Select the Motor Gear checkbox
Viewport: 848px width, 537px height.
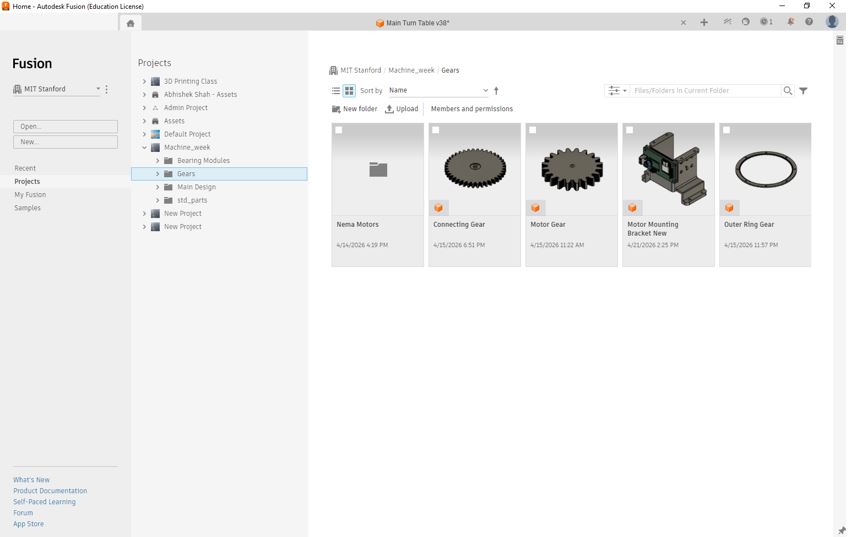pos(532,130)
